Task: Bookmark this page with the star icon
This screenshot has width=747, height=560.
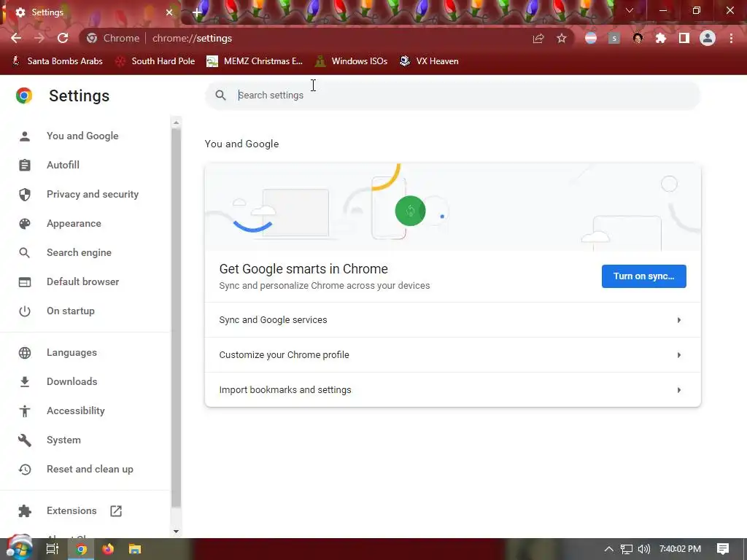Action: point(562,38)
